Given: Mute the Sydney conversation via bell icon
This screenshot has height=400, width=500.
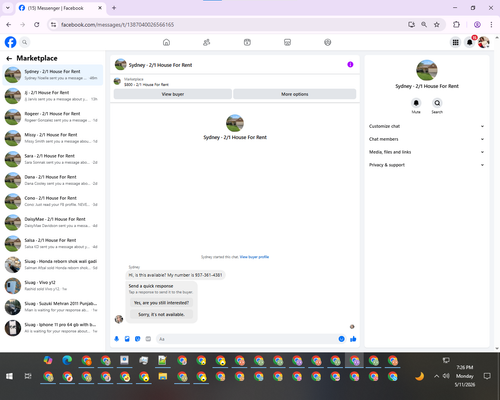Looking at the screenshot, I should click(x=416, y=103).
